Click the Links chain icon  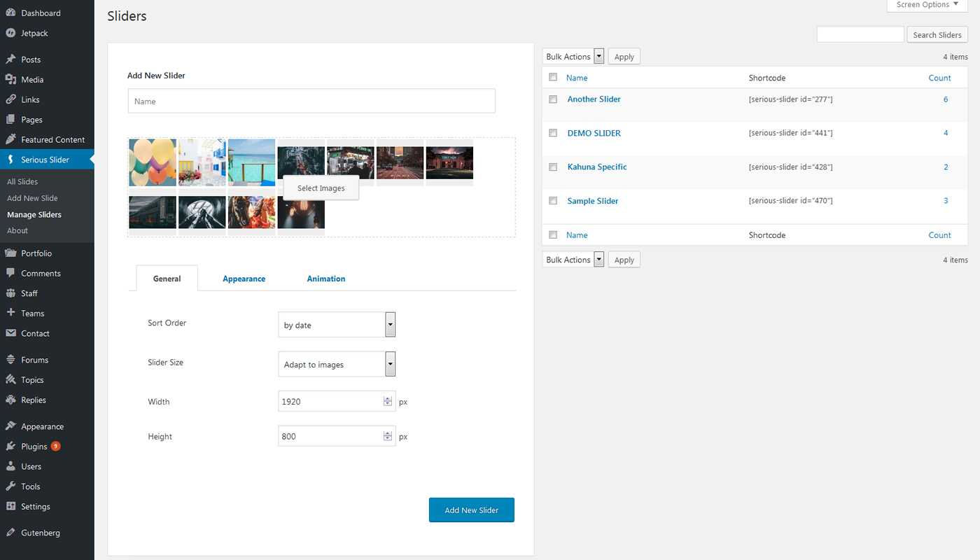coord(10,99)
